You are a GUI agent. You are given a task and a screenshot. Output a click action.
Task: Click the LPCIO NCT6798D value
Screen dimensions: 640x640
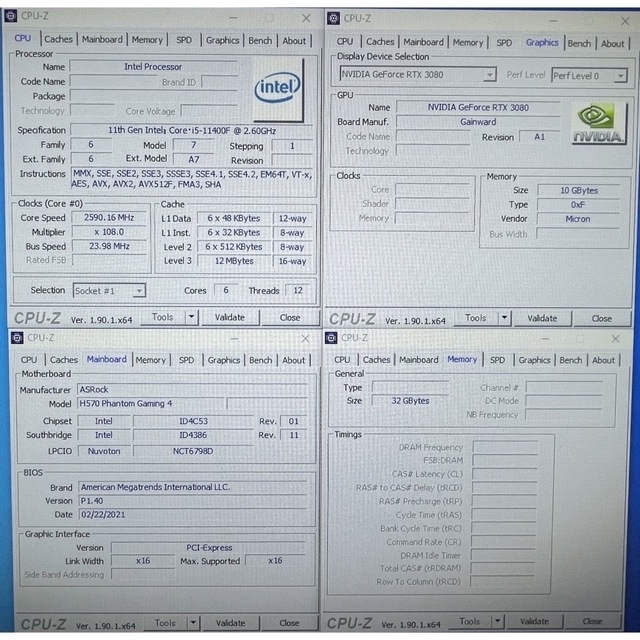193,451
